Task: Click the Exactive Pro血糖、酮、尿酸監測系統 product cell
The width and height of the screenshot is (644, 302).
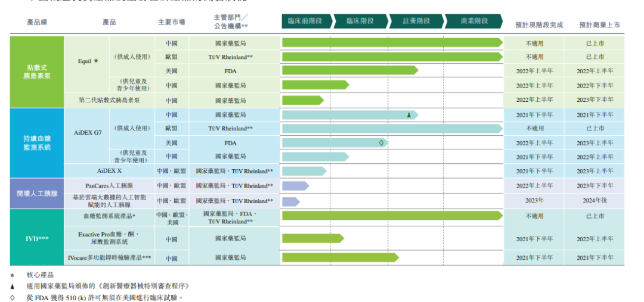Action: coord(109,238)
